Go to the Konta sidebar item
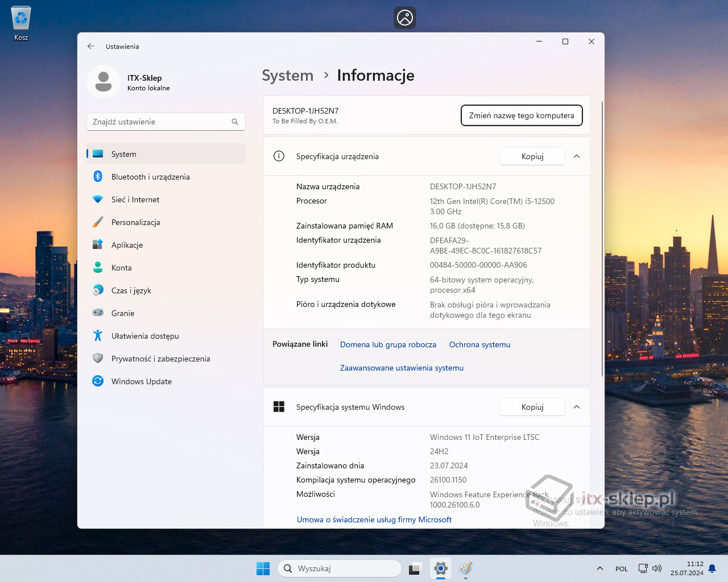 click(166, 268)
